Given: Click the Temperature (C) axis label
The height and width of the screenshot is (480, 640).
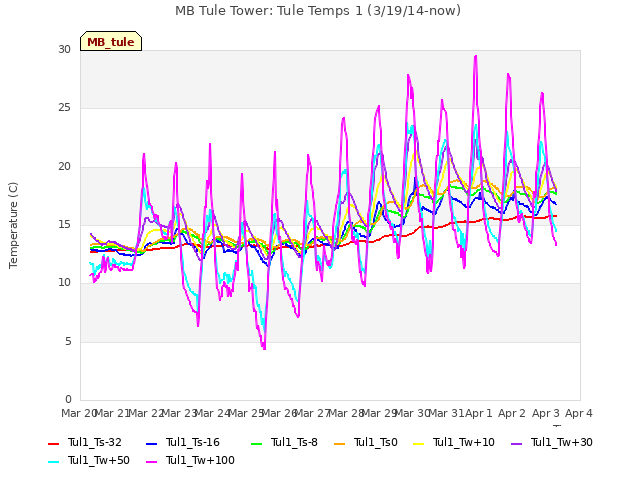Looking at the screenshot, I should (x=13, y=225).
